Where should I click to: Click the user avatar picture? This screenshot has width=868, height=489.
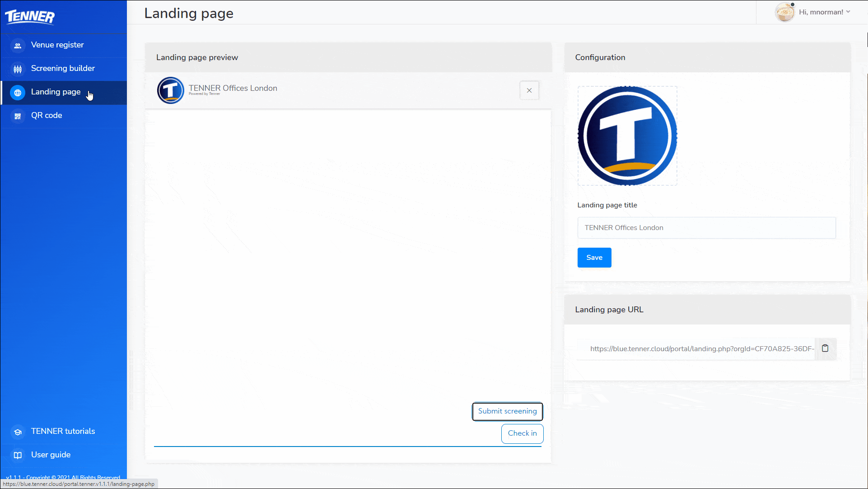tap(785, 12)
